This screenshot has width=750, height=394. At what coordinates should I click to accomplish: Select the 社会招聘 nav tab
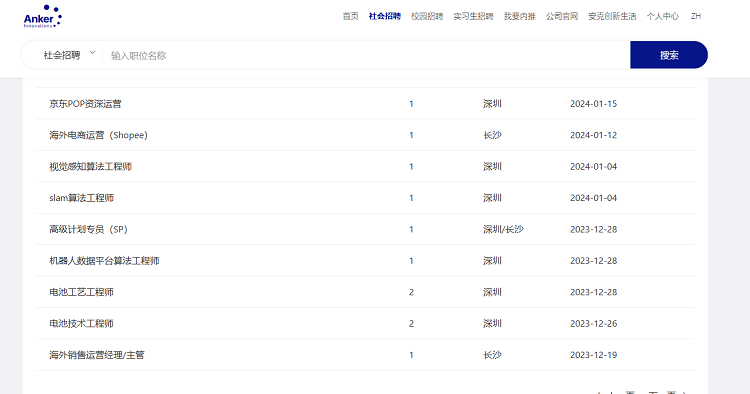pyautogui.click(x=385, y=16)
